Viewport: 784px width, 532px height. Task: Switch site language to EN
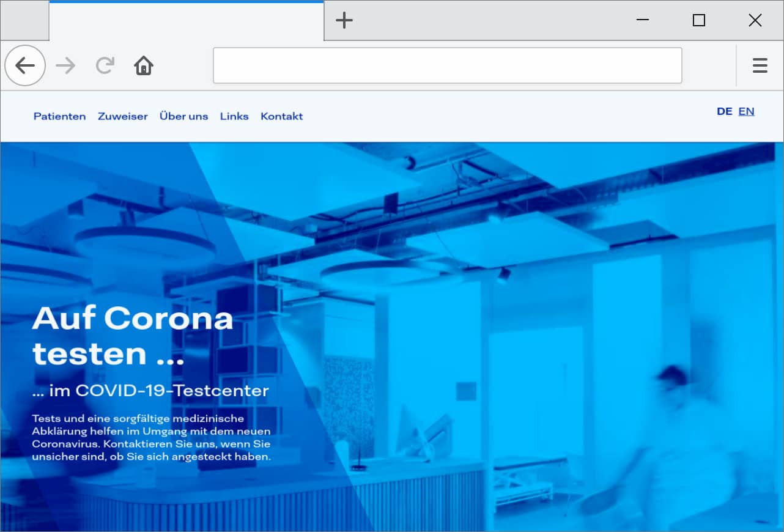746,111
